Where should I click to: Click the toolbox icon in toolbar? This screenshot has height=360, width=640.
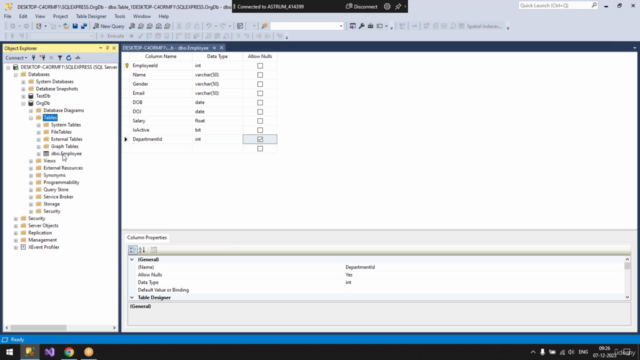tap(371, 26)
